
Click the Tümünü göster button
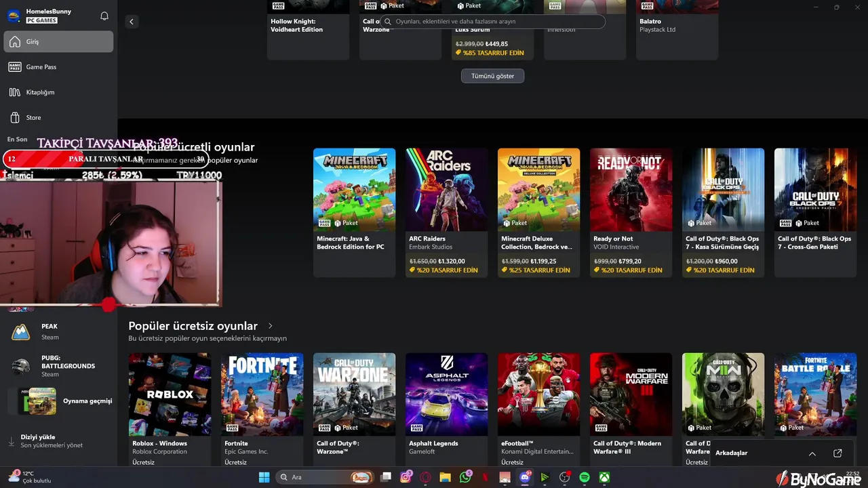coord(492,76)
